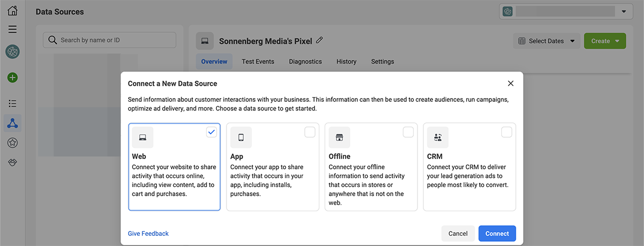Click the handshake partner icon
Screen dimensions: 644x246
point(12,162)
